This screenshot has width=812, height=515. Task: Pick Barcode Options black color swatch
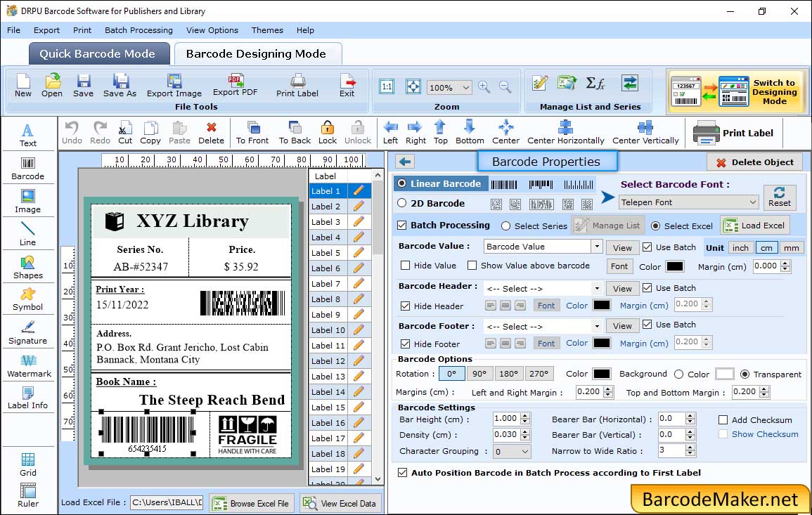tap(601, 374)
